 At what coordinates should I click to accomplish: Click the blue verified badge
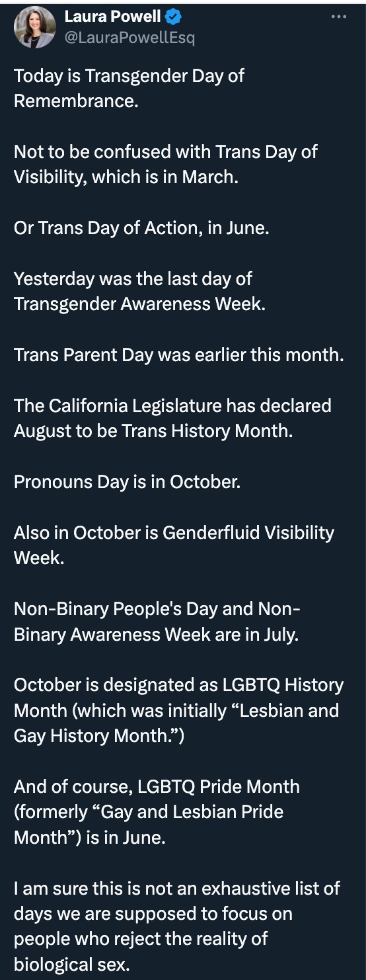pyautogui.click(x=173, y=17)
